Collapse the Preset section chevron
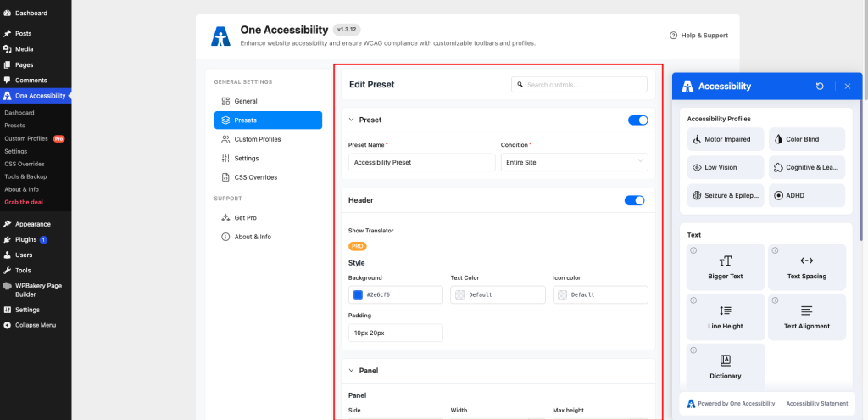 click(351, 120)
